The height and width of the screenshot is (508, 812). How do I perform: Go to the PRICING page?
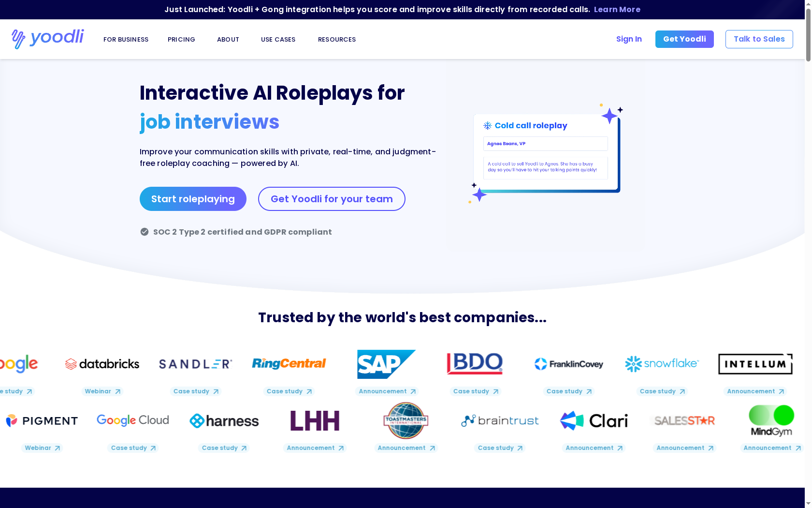(x=181, y=39)
